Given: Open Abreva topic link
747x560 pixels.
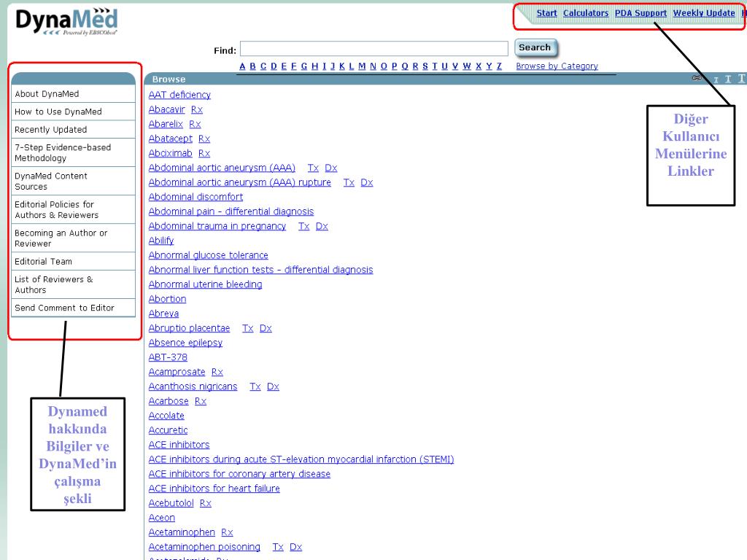Looking at the screenshot, I should pos(164,314).
